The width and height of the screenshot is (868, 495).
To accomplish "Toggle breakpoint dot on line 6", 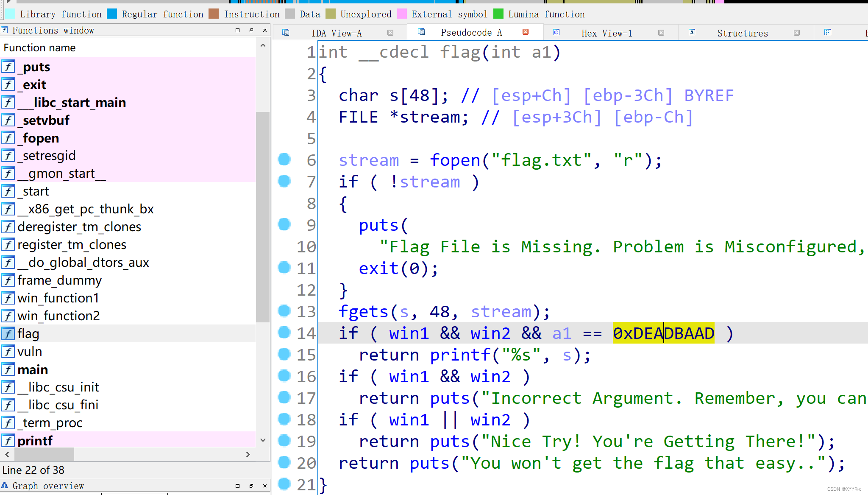I will (284, 159).
